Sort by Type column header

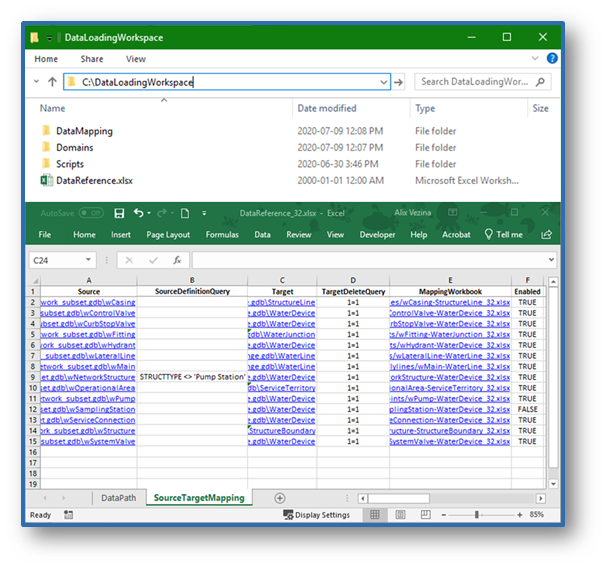click(425, 108)
